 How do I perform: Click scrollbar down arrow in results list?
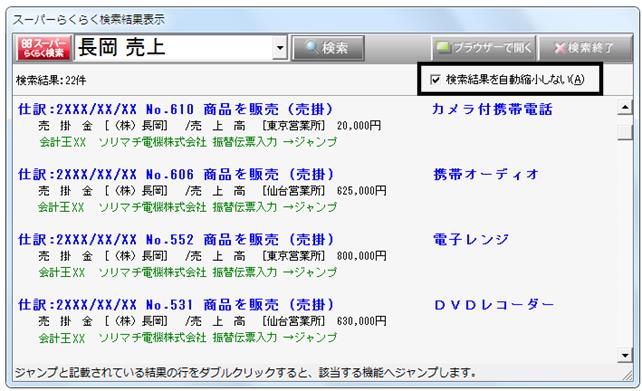pos(625,355)
